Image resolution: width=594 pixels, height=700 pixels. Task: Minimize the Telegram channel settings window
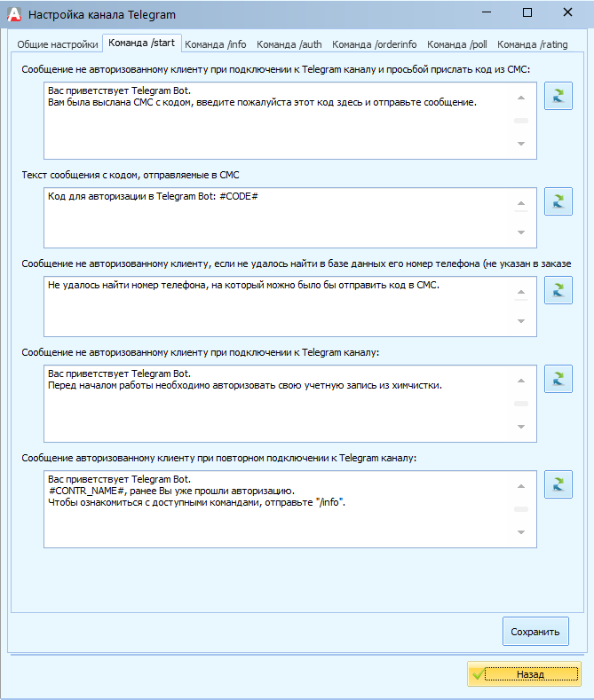[x=487, y=12]
